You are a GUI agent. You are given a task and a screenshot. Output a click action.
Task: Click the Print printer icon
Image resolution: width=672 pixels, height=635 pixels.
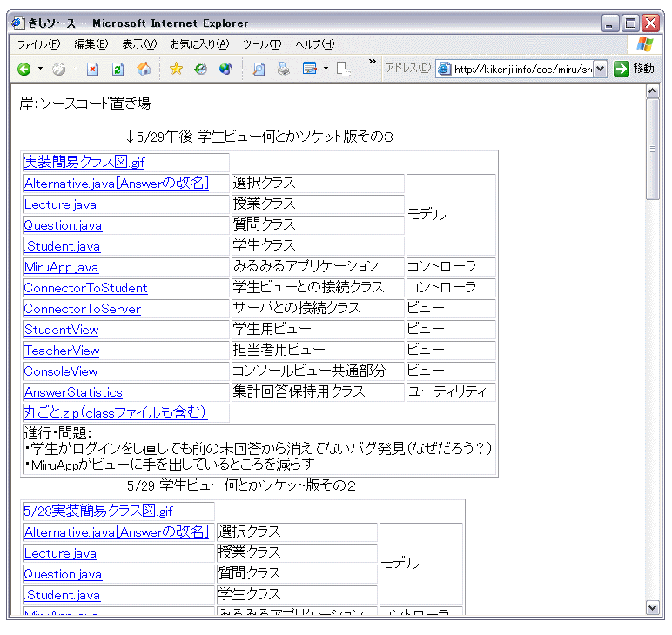pos(283,70)
